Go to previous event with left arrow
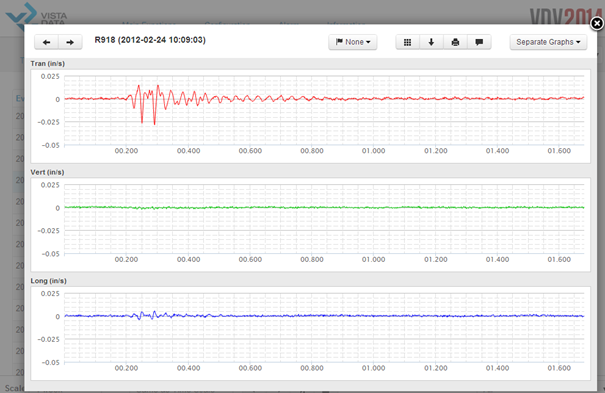The height and width of the screenshot is (393, 605). point(46,42)
